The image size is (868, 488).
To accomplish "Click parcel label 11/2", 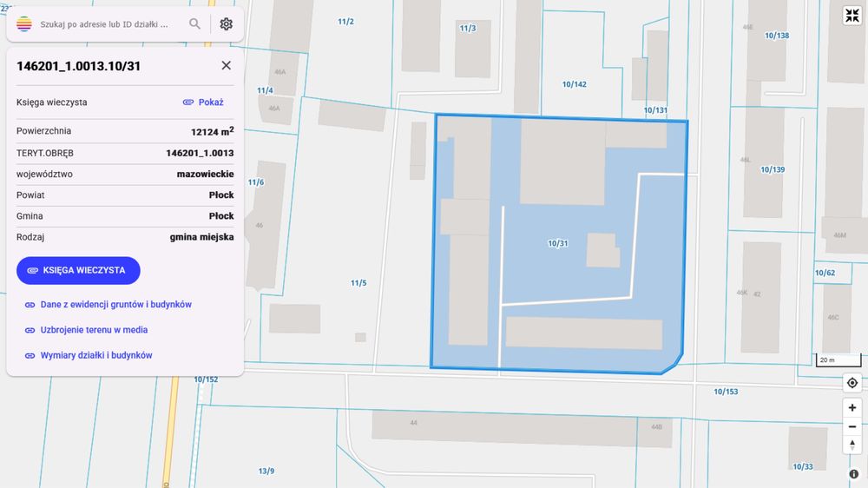I will pyautogui.click(x=345, y=22).
